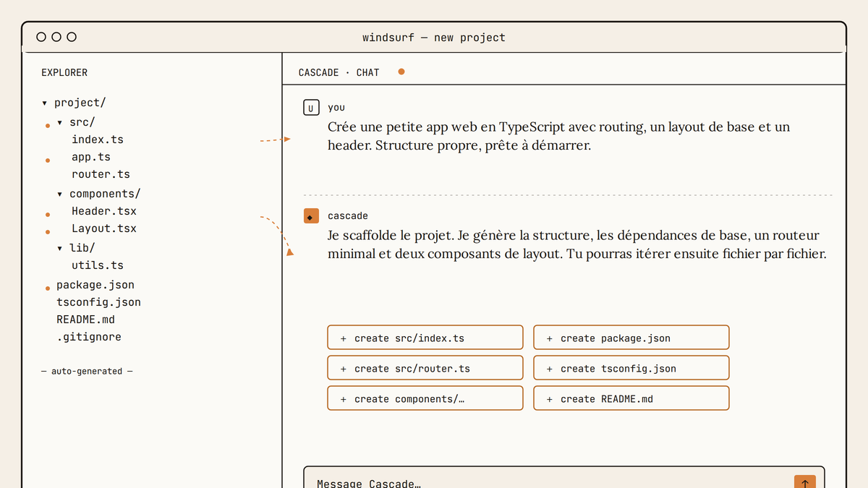This screenshot has height=488, width=868.
Task: Click the 'create README.md' action button
Action: (x=631, y=398)
